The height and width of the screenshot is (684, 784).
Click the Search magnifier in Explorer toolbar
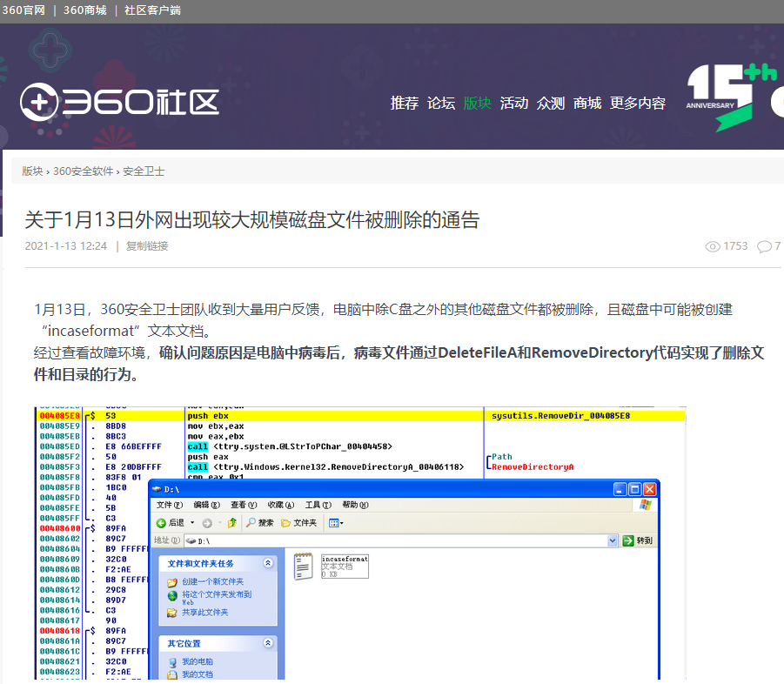tap(251, 522)
